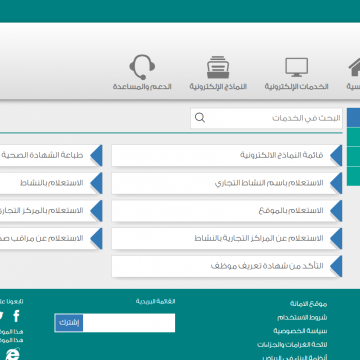Viewport: 360px width, 360px height.
Task: Open شروط الاستخدام footer link
Action: (x=302, y=318)
